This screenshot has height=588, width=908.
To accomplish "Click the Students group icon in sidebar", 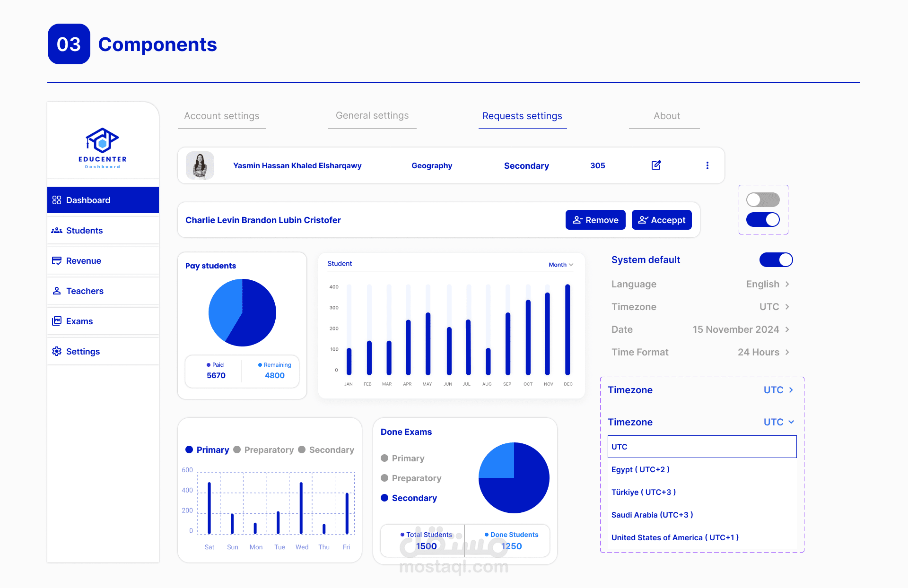I will (57, 230).
